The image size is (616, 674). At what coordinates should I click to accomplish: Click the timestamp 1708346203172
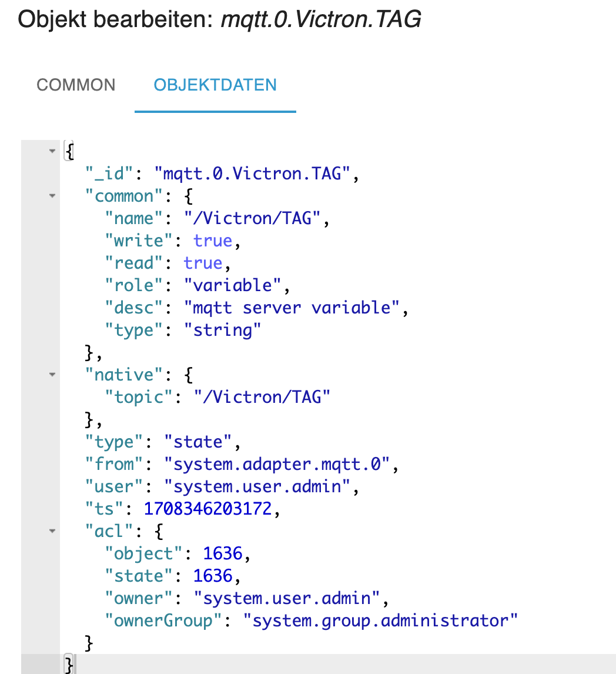click(x=207, y=509)
